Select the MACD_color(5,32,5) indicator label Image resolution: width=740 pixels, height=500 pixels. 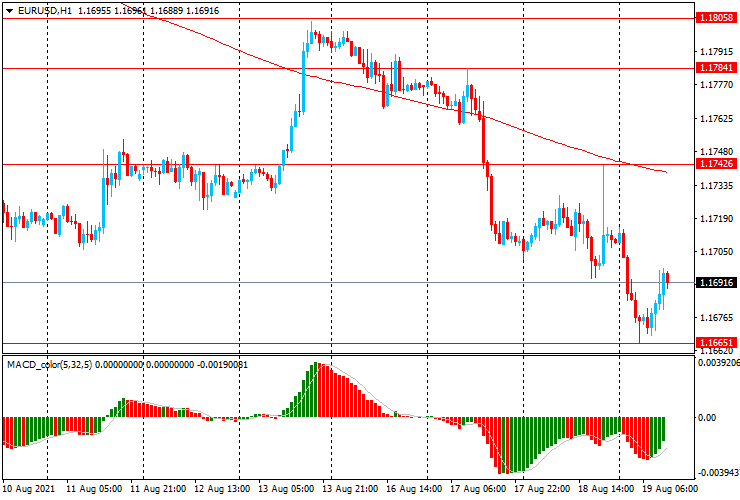pos(50,365)
